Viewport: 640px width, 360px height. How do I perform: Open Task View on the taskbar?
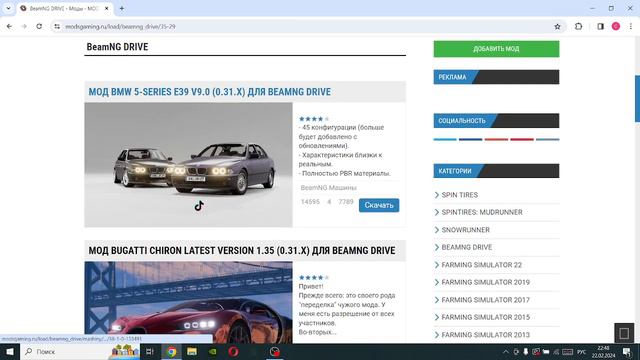(150, 351)
